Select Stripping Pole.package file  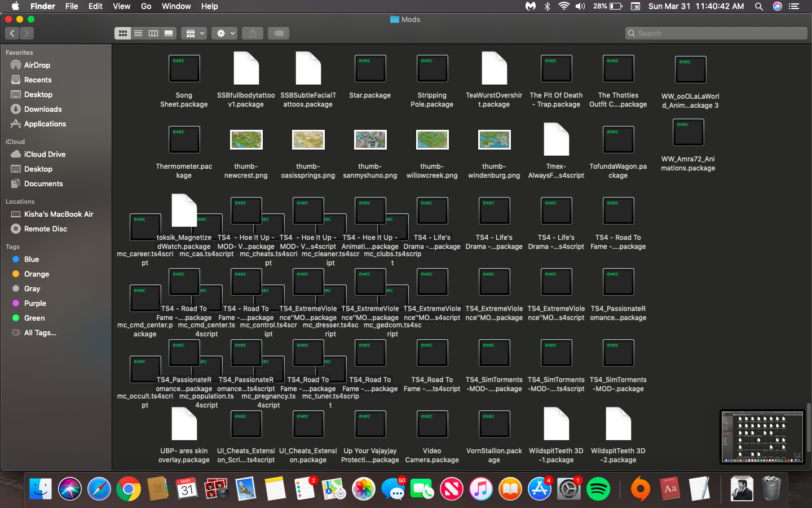coord(432,69)
